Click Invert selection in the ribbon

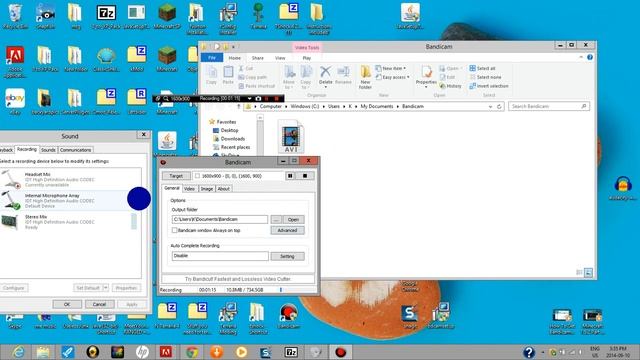(489, 86)
